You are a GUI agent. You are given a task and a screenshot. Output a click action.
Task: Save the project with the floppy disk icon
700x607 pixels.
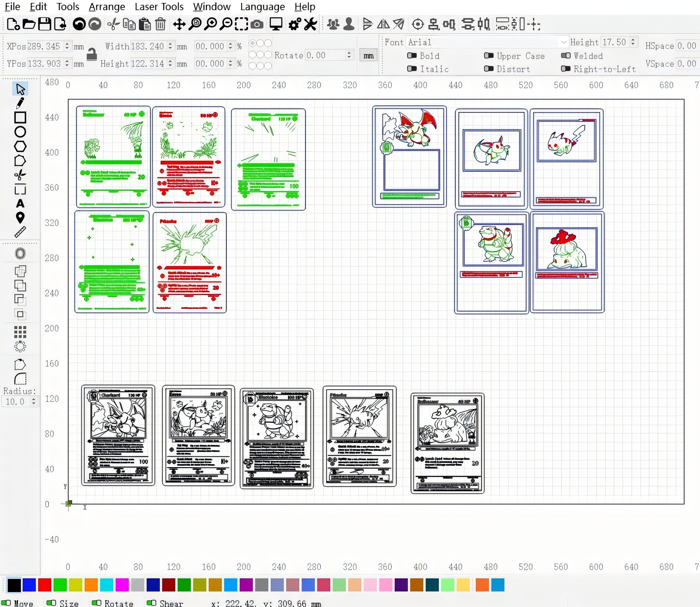(44, 24)
